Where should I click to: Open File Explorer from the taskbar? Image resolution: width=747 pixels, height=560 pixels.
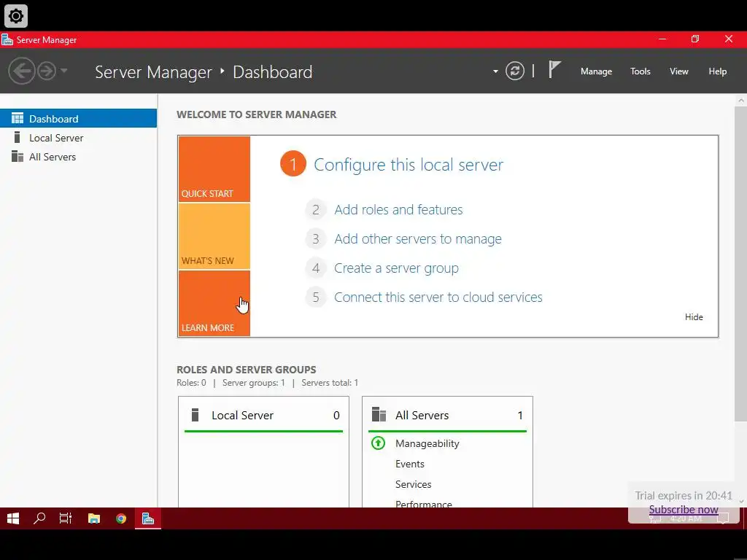click(x=94, y=518)
